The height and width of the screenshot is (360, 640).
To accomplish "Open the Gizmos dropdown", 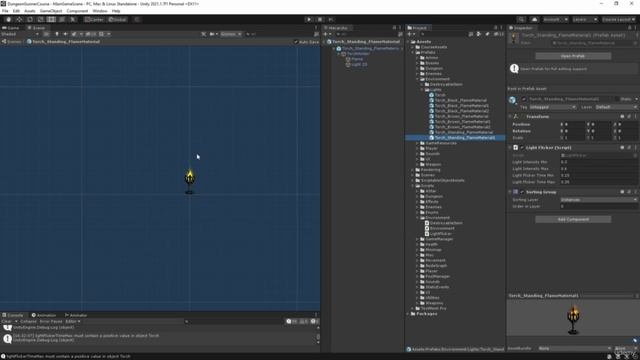I will coord(231,34).
